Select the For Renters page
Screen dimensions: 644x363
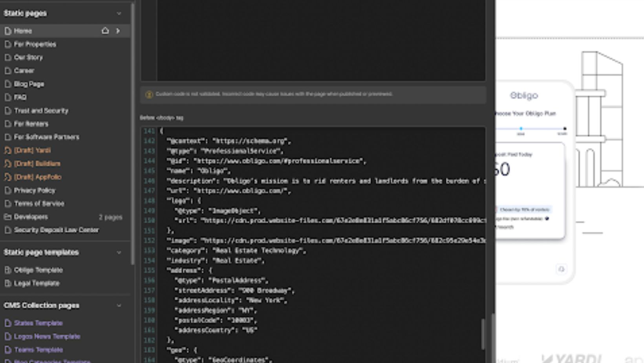pos(31,124)
